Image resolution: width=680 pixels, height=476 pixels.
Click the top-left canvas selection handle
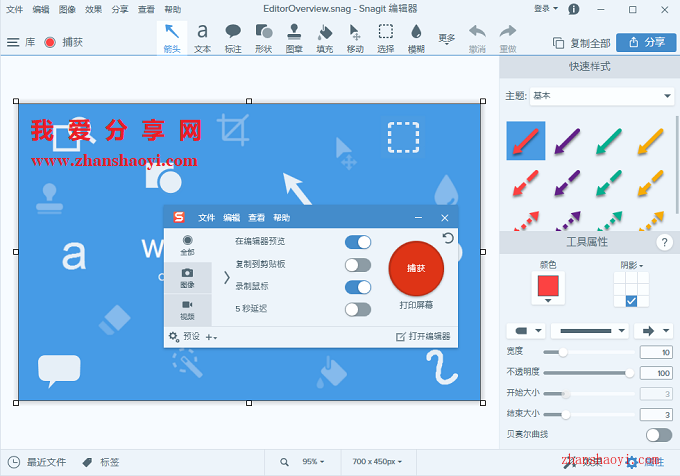(x=16, y=101)
